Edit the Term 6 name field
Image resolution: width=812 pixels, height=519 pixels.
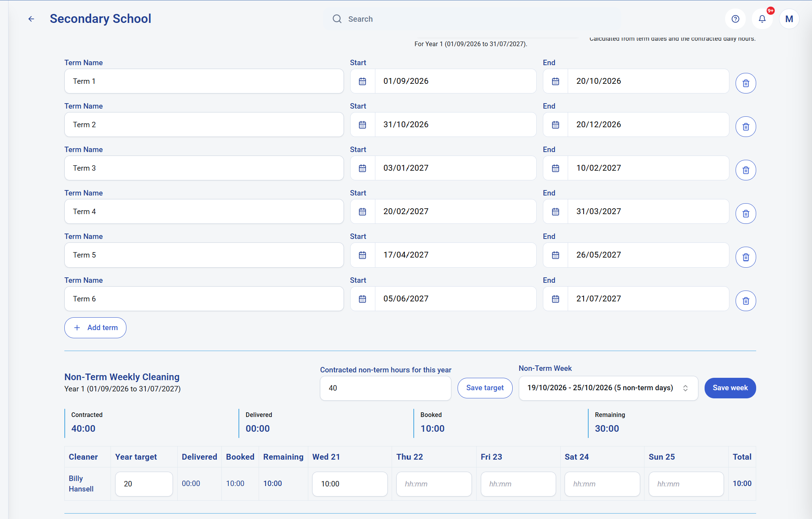point(204,299)
